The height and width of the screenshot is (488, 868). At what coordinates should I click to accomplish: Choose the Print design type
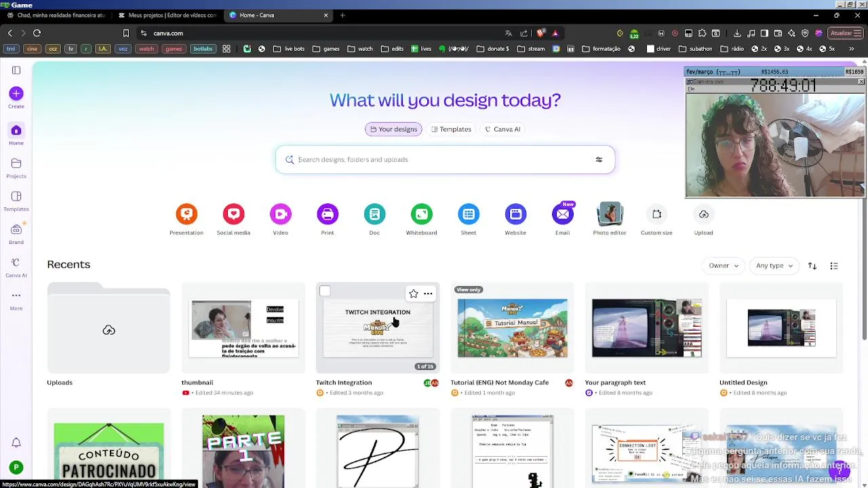(x=328, y=220)
